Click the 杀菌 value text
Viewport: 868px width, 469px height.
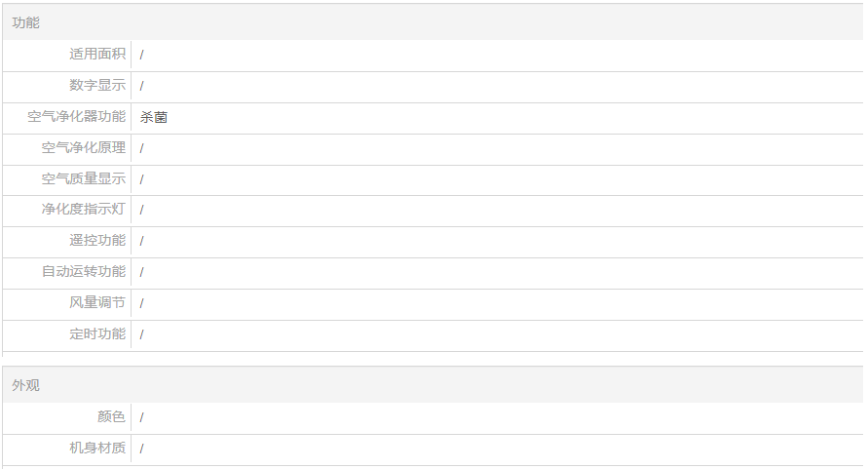pyautogui.click(x=154, y=117)
